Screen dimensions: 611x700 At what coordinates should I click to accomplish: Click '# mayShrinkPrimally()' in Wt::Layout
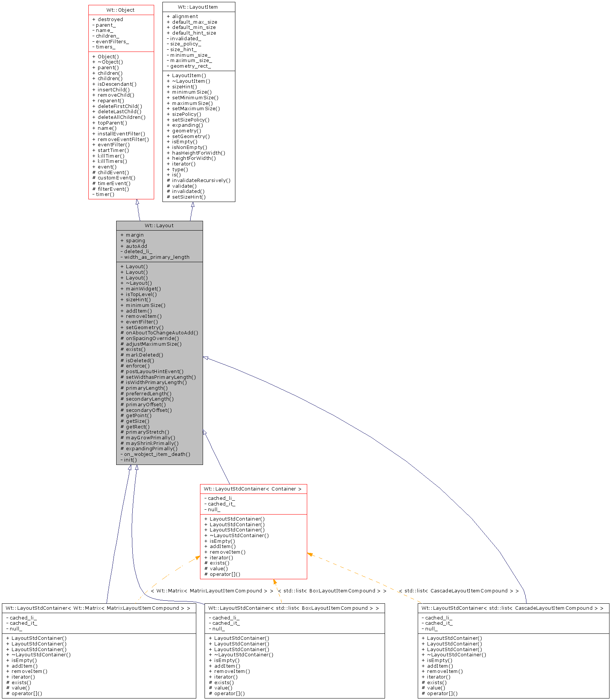click(x=150, y=443)
